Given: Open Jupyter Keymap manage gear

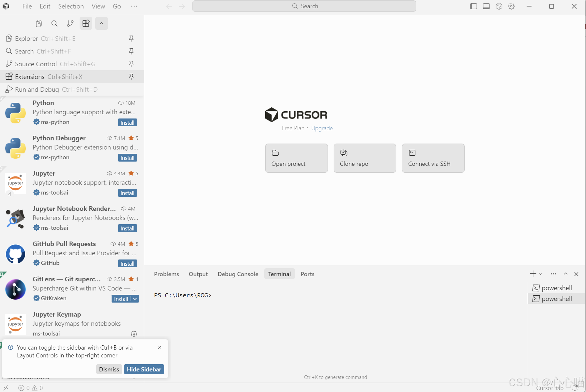Looking at the screenshot, I should [x=134, y=334].
